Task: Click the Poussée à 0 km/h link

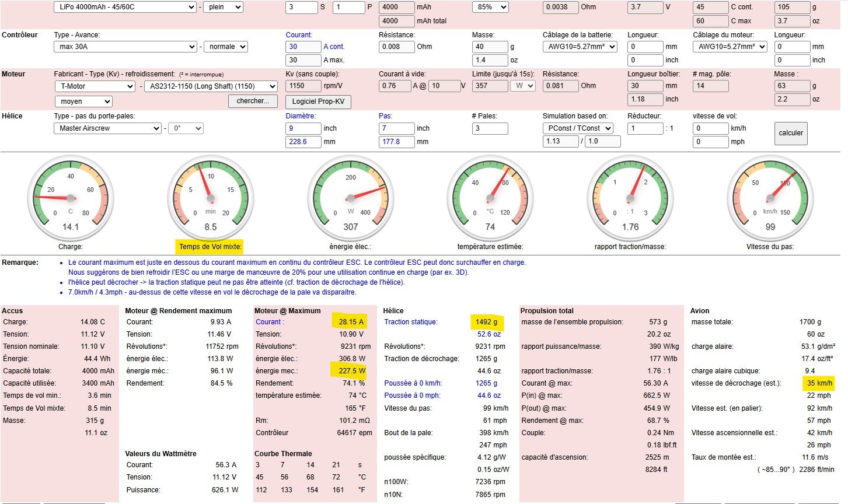Action: [x=413, y=383]
